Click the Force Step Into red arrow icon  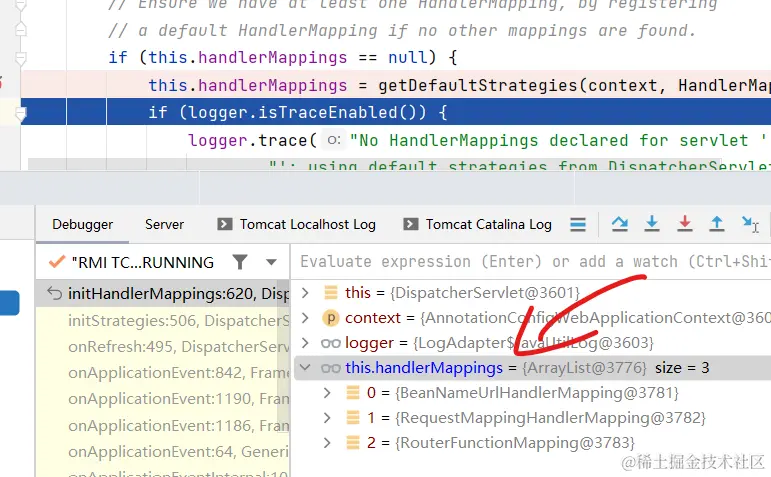pos(684,224)
